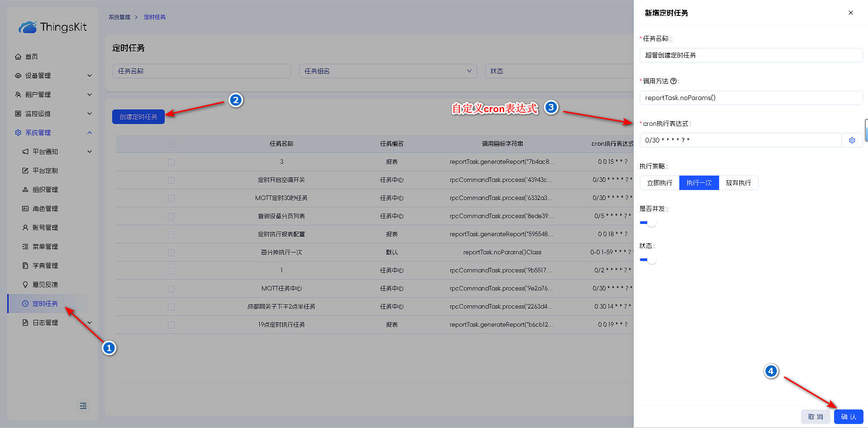This screenshot has width=868, height=428.
Task: Click the 意见反馈 lightbulb icon
Action: pos(25,285)
